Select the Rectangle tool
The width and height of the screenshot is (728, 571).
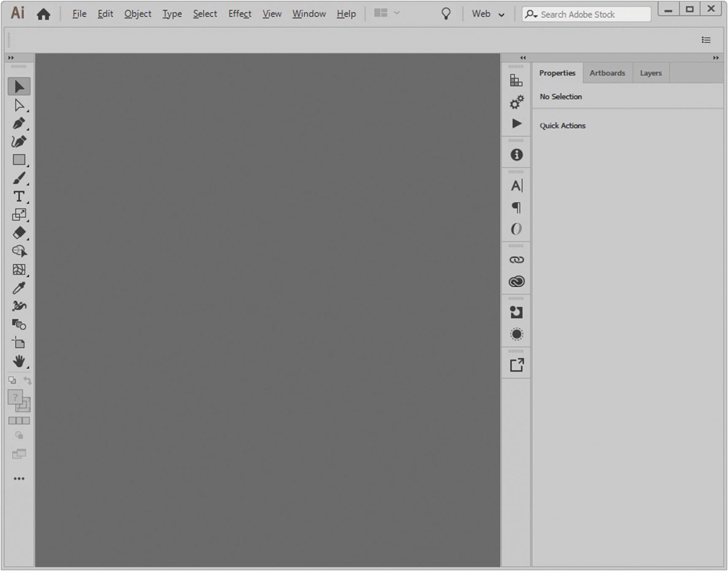pos(19,160)
